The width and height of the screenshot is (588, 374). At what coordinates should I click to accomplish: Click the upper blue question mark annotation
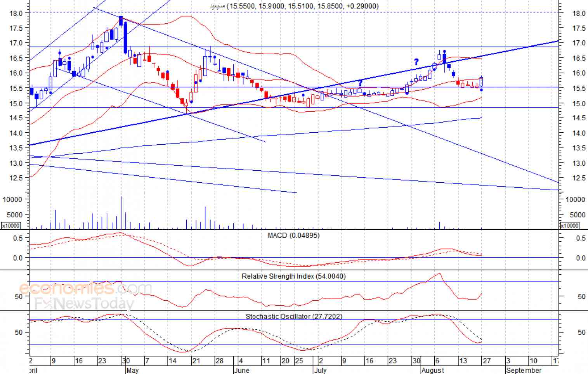[416, 62]
